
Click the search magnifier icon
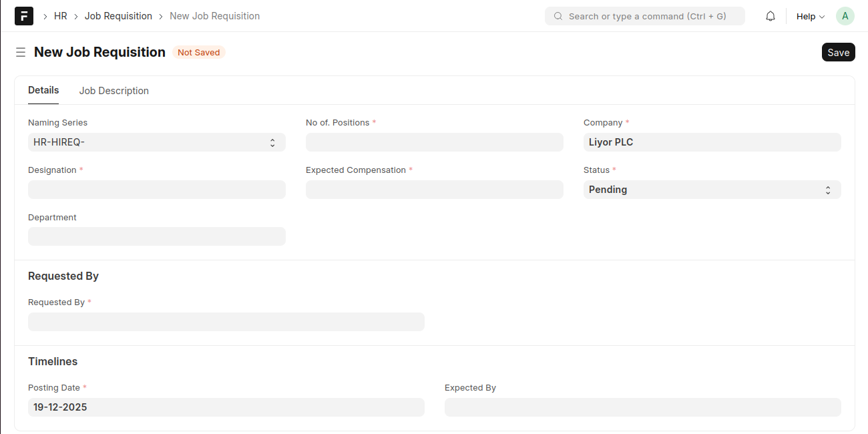click(558, 16)
